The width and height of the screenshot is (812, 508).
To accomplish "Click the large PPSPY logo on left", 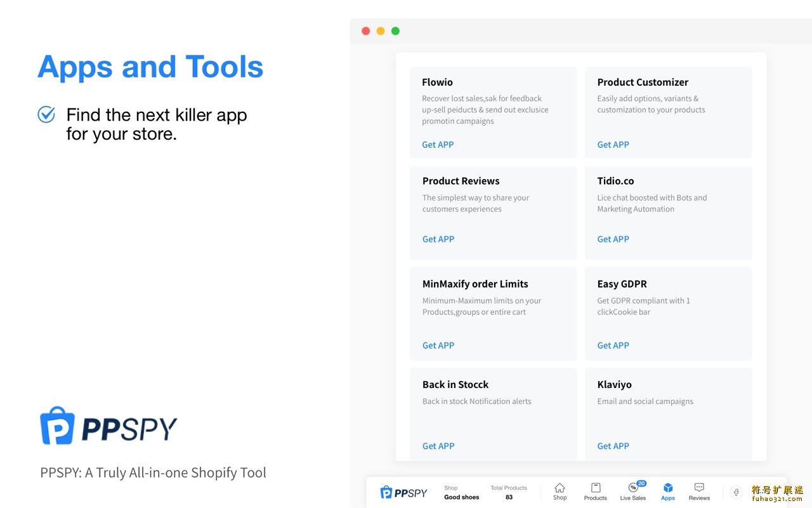I will tap(108, 426).
